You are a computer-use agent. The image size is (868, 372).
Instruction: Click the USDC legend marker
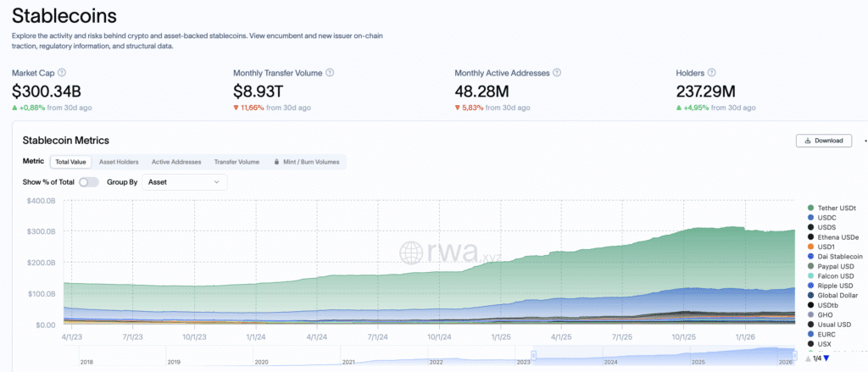tap(811, 218)
